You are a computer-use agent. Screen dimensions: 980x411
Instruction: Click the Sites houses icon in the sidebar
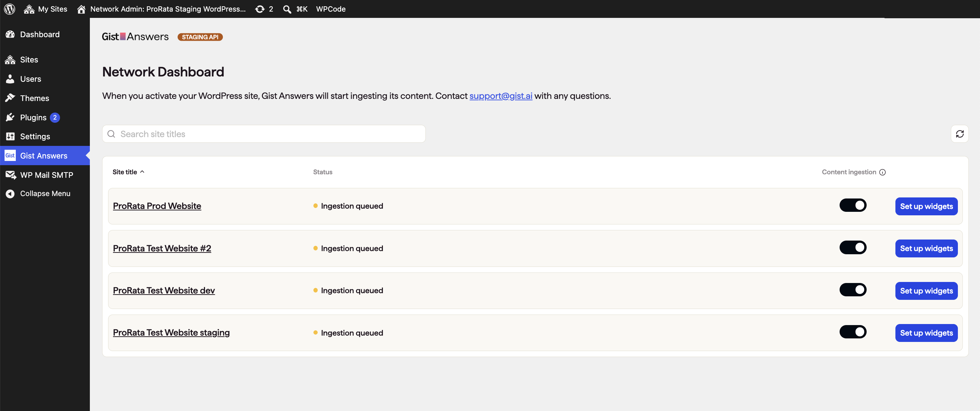click(x=10, y=60)
